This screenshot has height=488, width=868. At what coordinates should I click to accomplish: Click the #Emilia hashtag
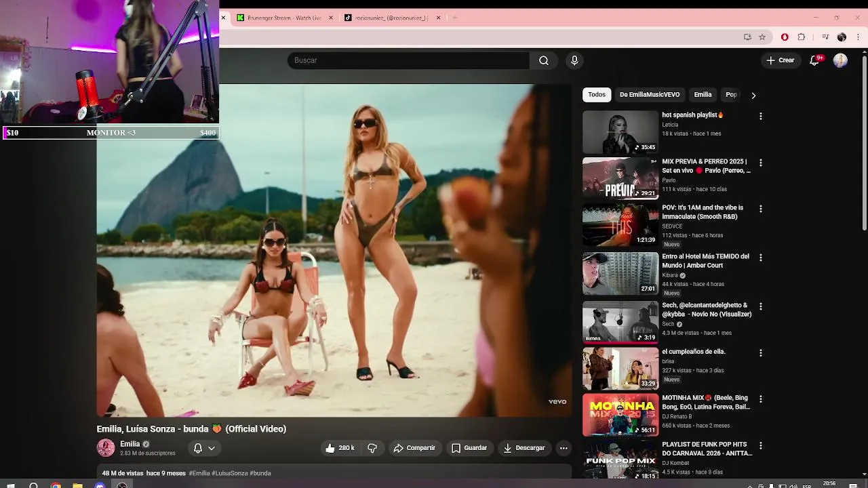point(199,473)
